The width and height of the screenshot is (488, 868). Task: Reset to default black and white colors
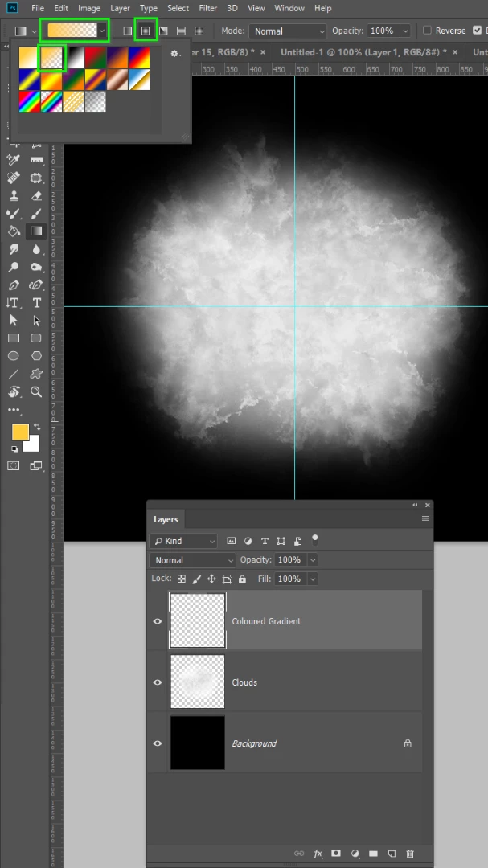coord(15,449)
